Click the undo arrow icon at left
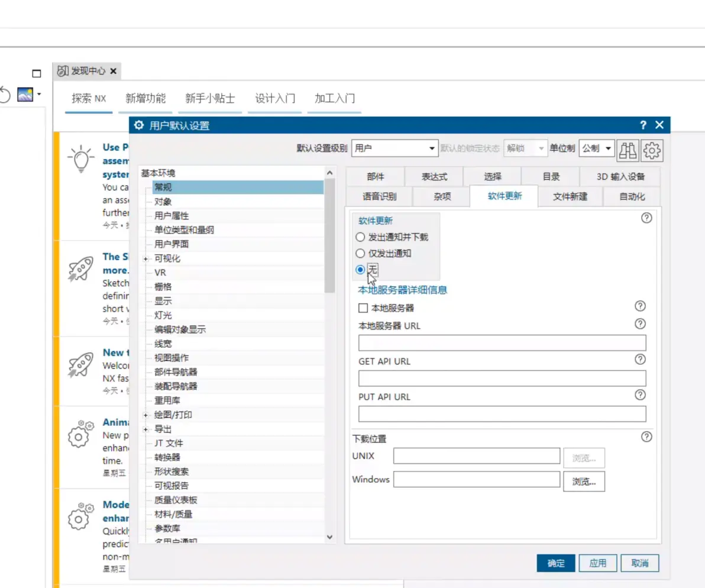The height and width of the screenshot is (588, 705). point(5,95)
